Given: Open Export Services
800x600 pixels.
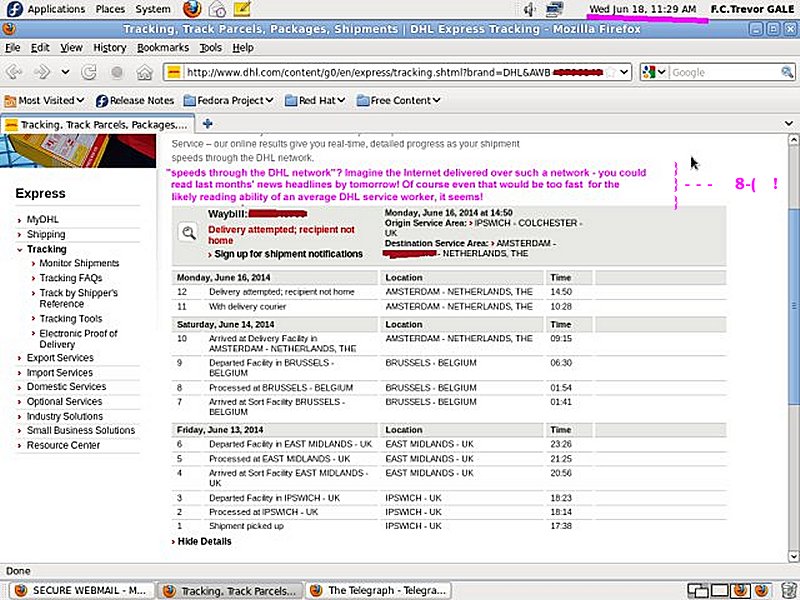Looking at the screenshot, I should [60, 358].
